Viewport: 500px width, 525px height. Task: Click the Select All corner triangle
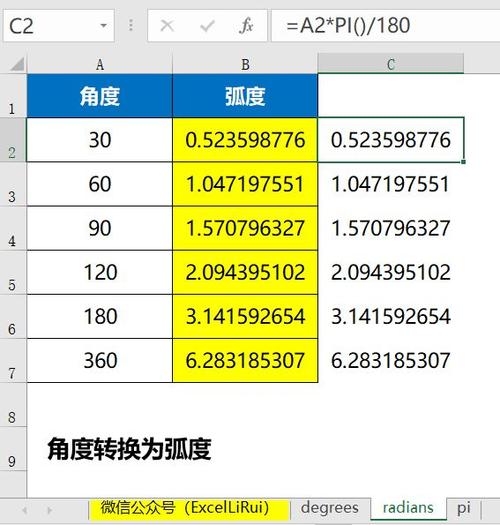pos(16,64)
